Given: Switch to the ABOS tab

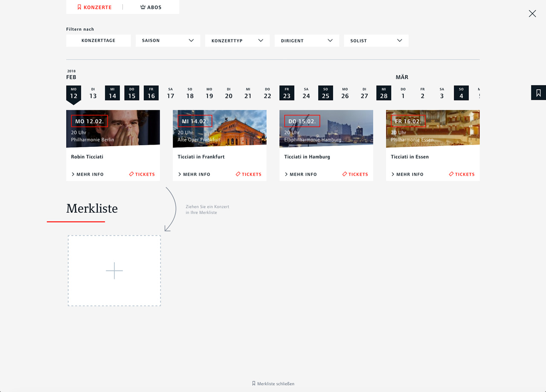Looking at the screenshot, I should pos(151,7).
